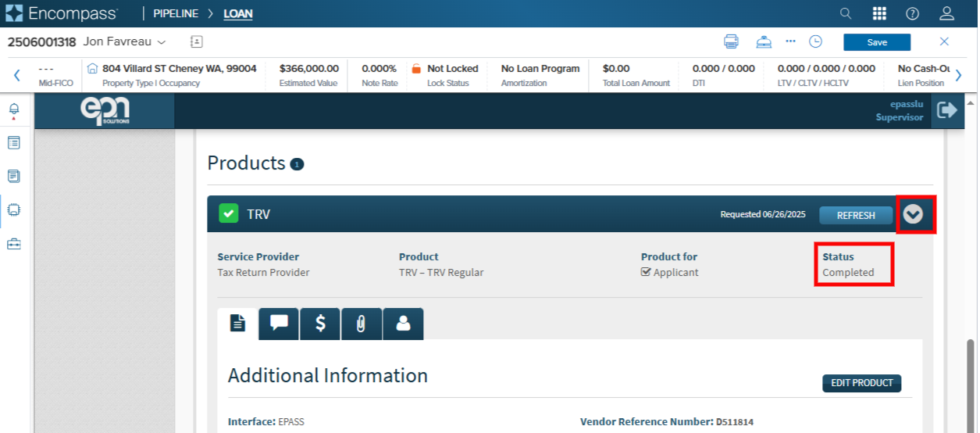This screenshot has height=433, width=980.
Task: Click the Not Locked status text
Action: pos(453,69)
